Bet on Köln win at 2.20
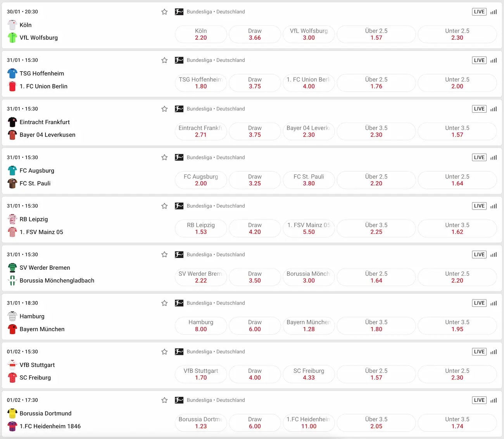This screenshot has width=504, height=439. coord(201,34)
